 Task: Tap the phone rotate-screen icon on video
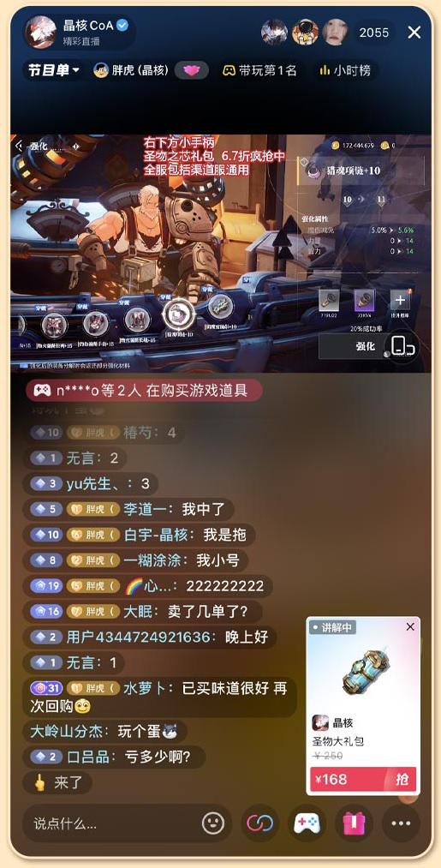click(402, 346)
